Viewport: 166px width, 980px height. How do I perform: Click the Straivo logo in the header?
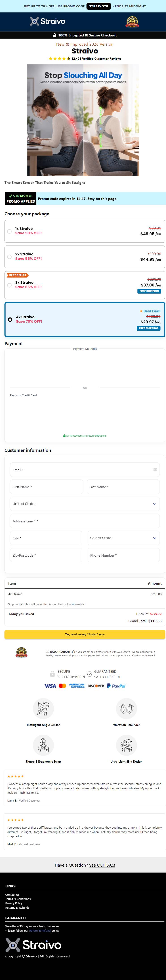coord(48,21)
